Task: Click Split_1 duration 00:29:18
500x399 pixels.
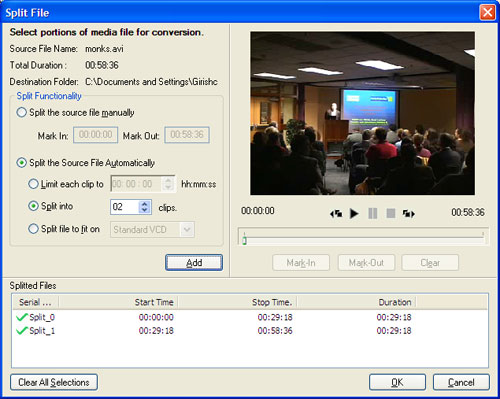Action: pyautogui.click(x=394, y=331)
